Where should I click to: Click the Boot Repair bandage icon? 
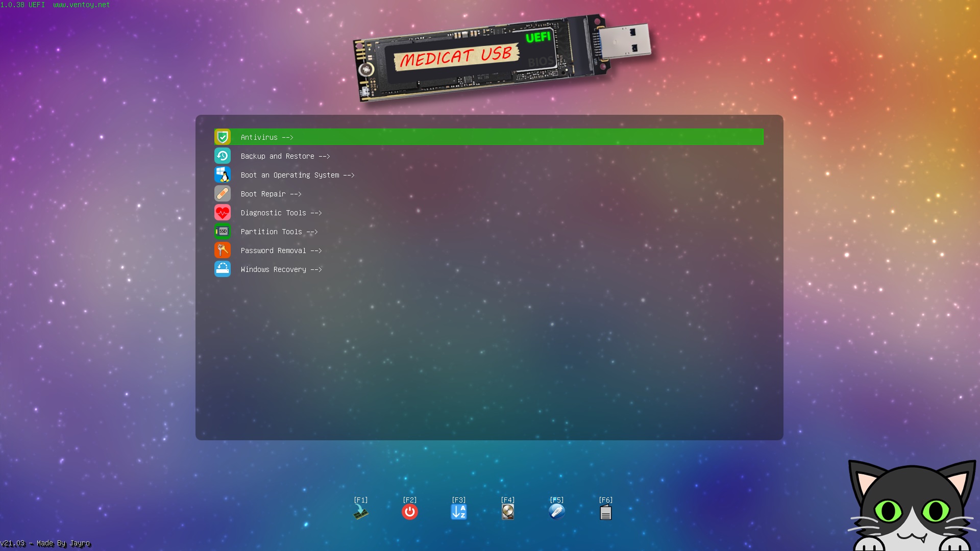tap(223, 194)
